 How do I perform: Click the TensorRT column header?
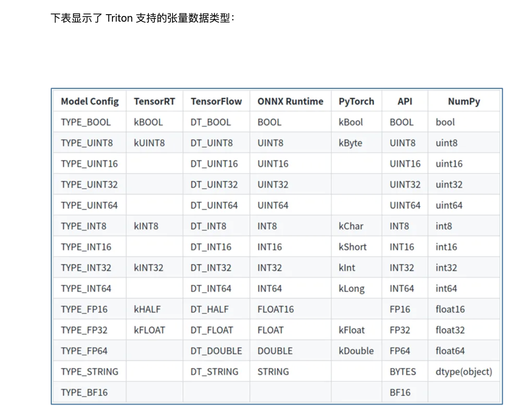pyautogui.click(x=154, y=101)
